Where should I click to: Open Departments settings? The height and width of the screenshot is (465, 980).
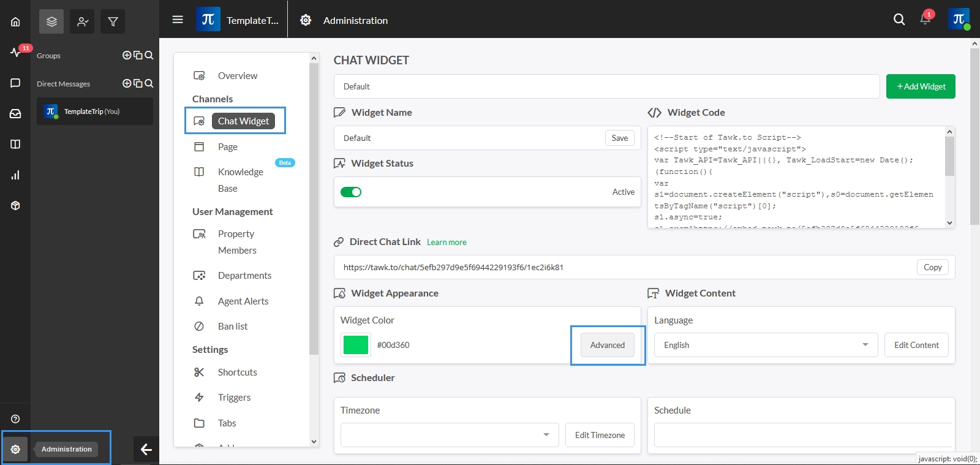click(x=244, y=276)
